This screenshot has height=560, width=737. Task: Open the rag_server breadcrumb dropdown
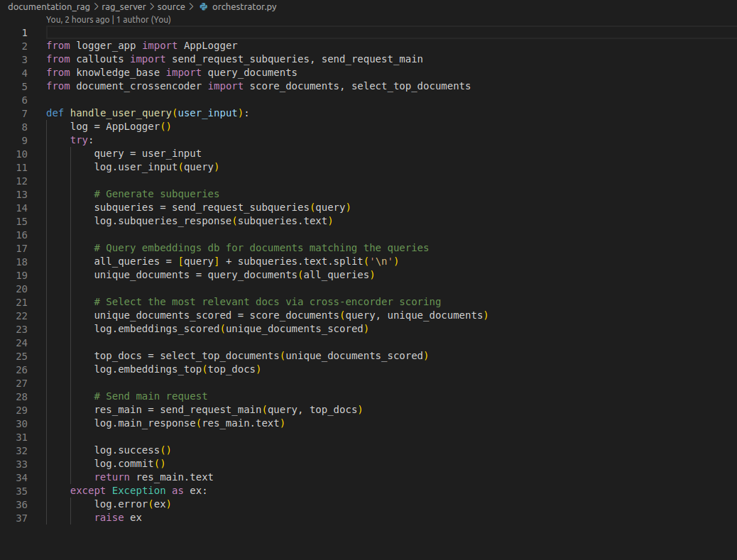click(x=124, y=6)
